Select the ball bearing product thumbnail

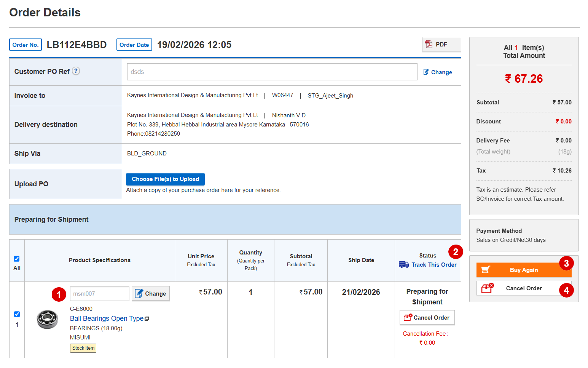point(47,319)
